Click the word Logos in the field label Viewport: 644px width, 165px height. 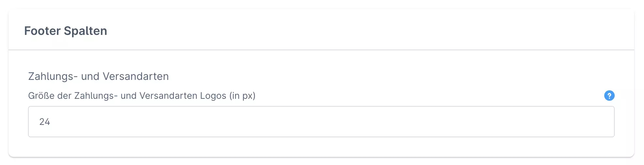coord(213,96)
